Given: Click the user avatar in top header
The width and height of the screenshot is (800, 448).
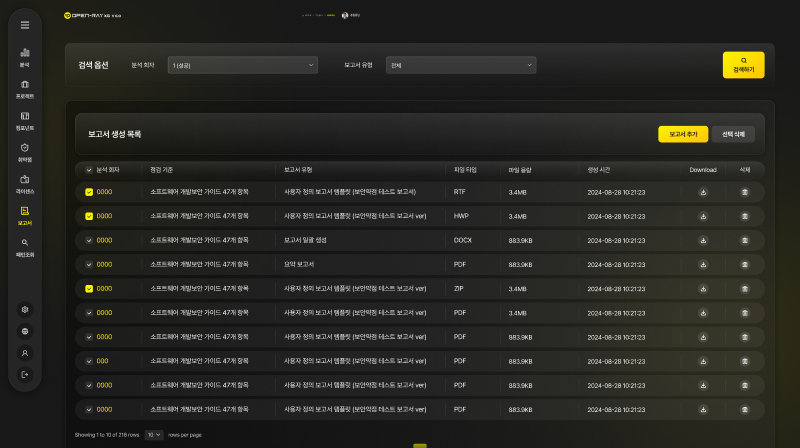Looking at the screenshot, I should click(345, 15).
